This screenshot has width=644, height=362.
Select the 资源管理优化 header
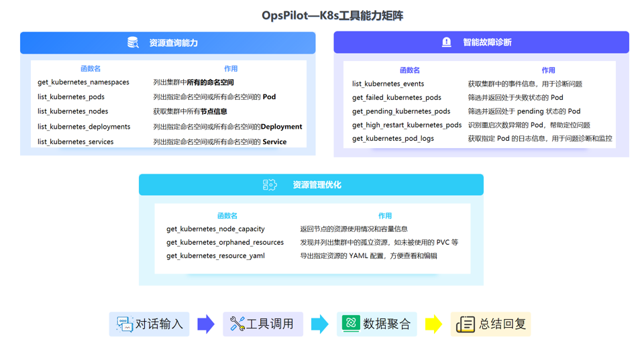[x=311, y=185]
